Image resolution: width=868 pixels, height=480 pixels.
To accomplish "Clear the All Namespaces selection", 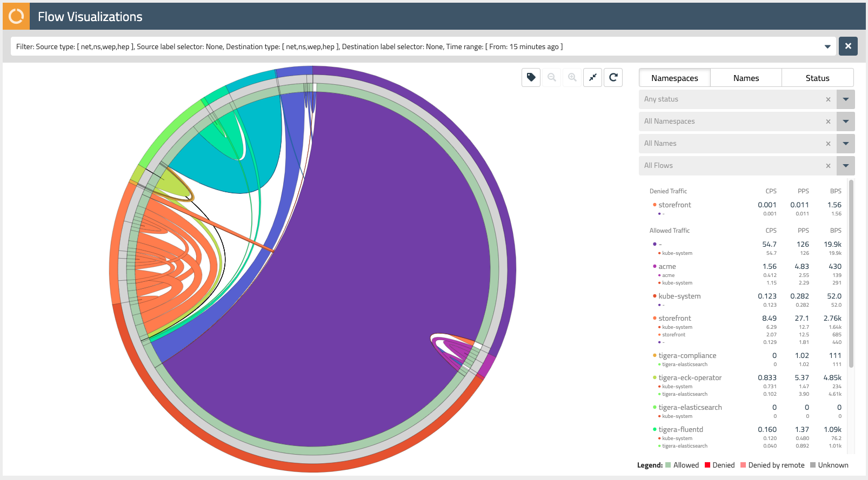I will (x=828, y=121).
